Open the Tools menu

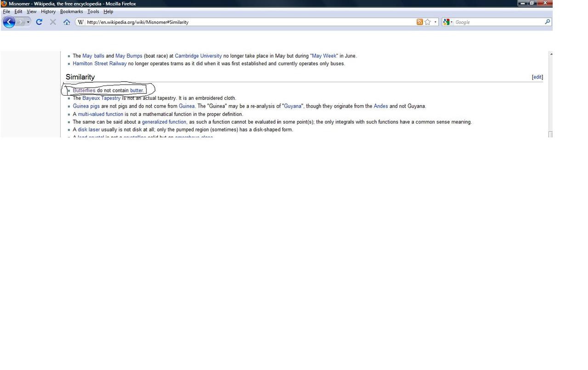click(x=93, y=11)
